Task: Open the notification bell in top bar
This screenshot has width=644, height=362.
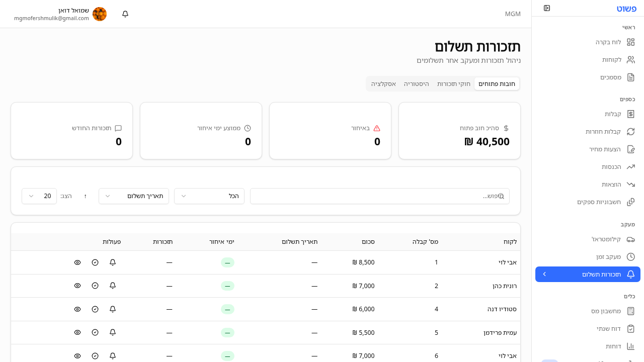Action: [x=125, y=14]
